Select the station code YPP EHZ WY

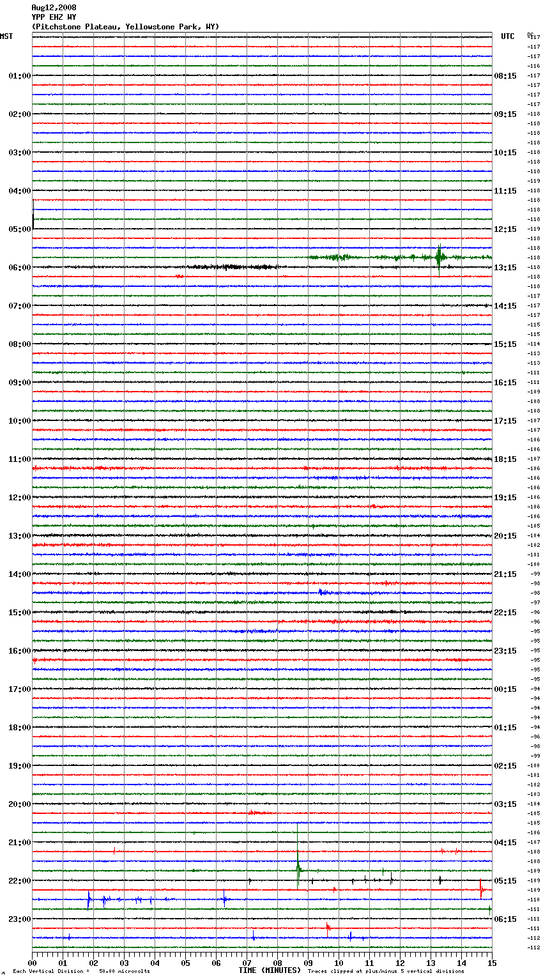[54, 17]
